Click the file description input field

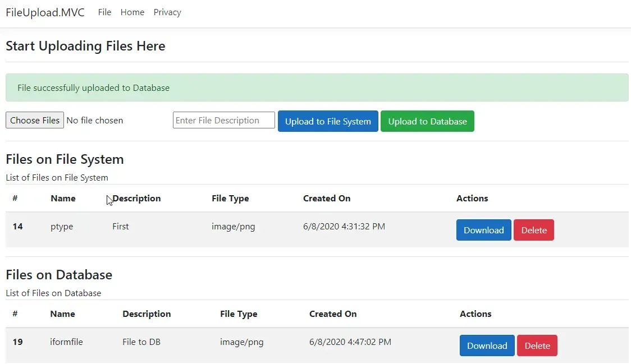point(223,120)
